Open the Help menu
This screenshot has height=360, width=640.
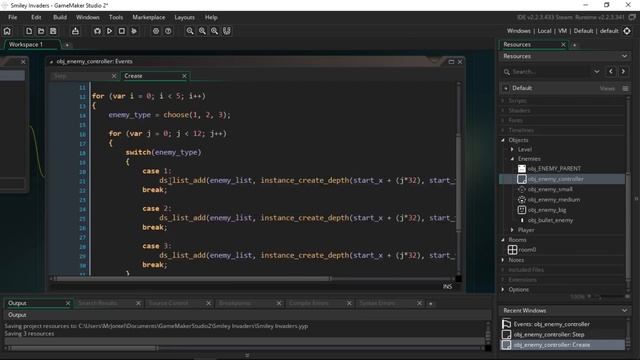coord(211,17)
